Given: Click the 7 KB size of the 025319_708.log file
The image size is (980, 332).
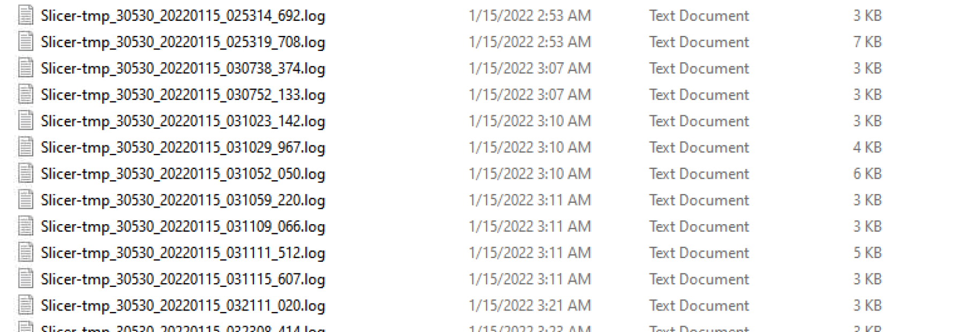Looking at the screenshot, I should coord(867,42).
